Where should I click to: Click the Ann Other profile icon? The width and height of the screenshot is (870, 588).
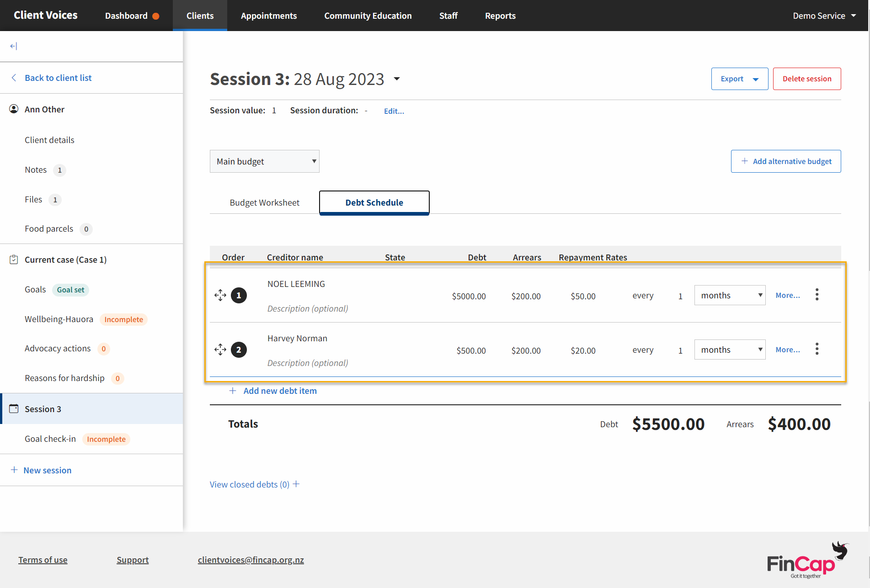pyautogui.click(x=14, y=109)
